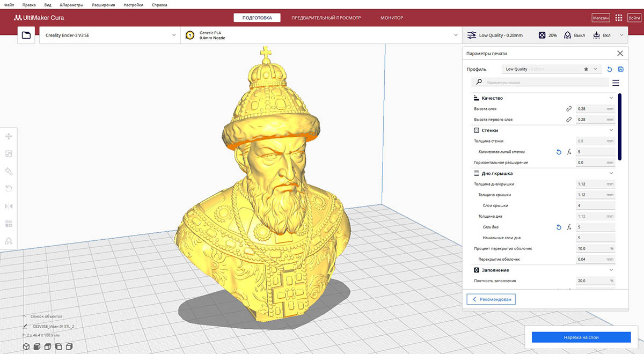Open the Справка menu
Screen dimensions: 644x354
pyautogui.click(x=159, y=5)
